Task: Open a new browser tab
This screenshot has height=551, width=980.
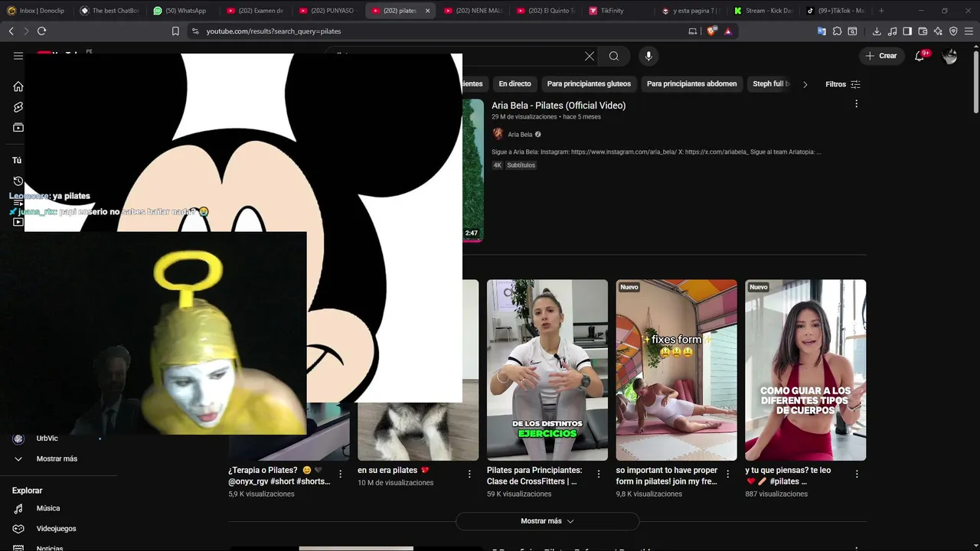Action: [881, 11]
